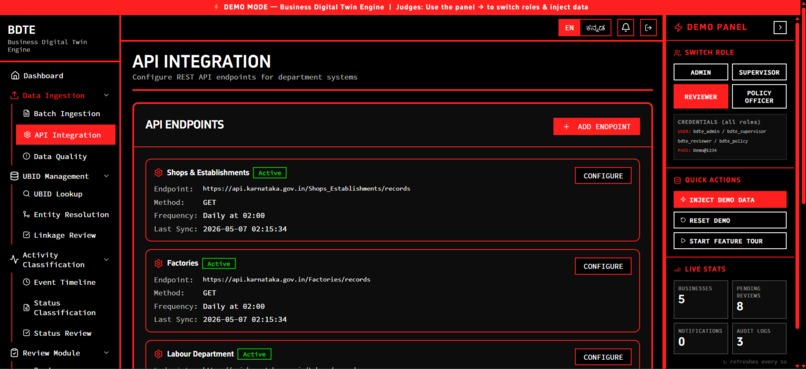Viewport: 806px width, 369px height.
Task: Start the feature tour
Action: click(x=730, y=241)
